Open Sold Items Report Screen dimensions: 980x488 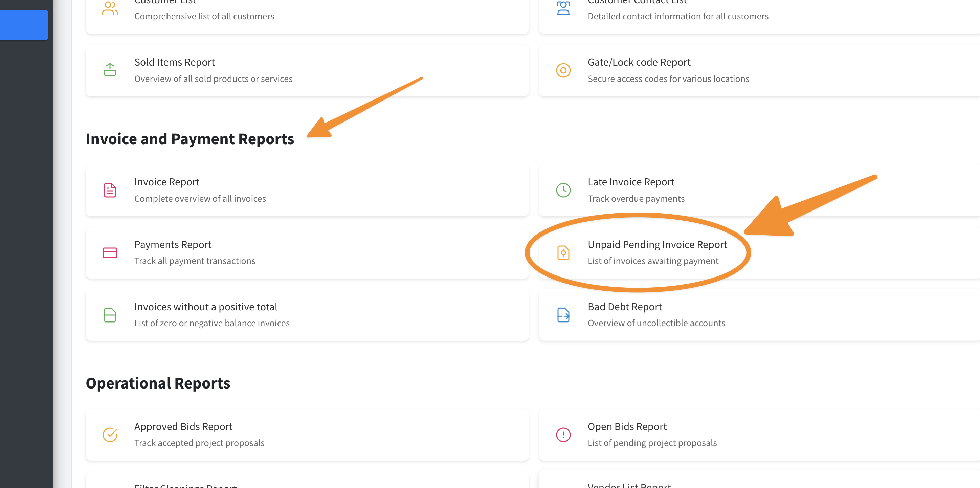174,62
